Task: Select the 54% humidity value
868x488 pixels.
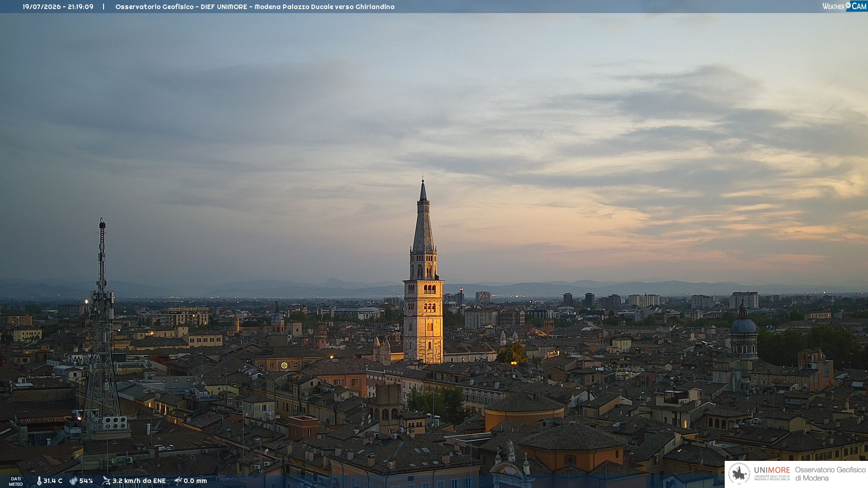Action: coord(86,481)
